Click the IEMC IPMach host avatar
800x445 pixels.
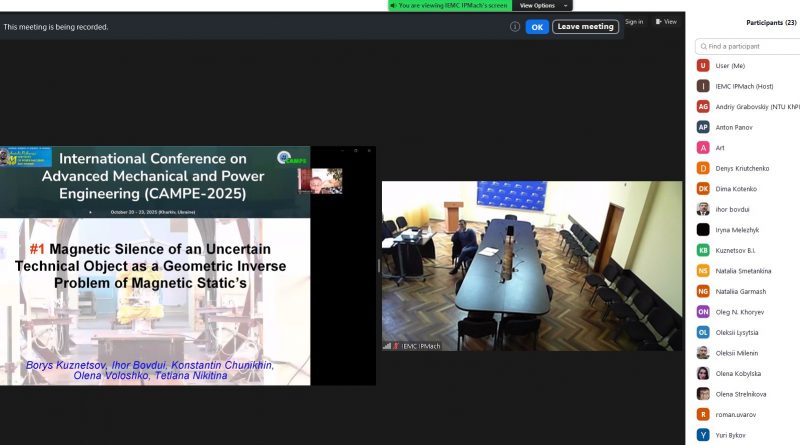click(703, 86)
